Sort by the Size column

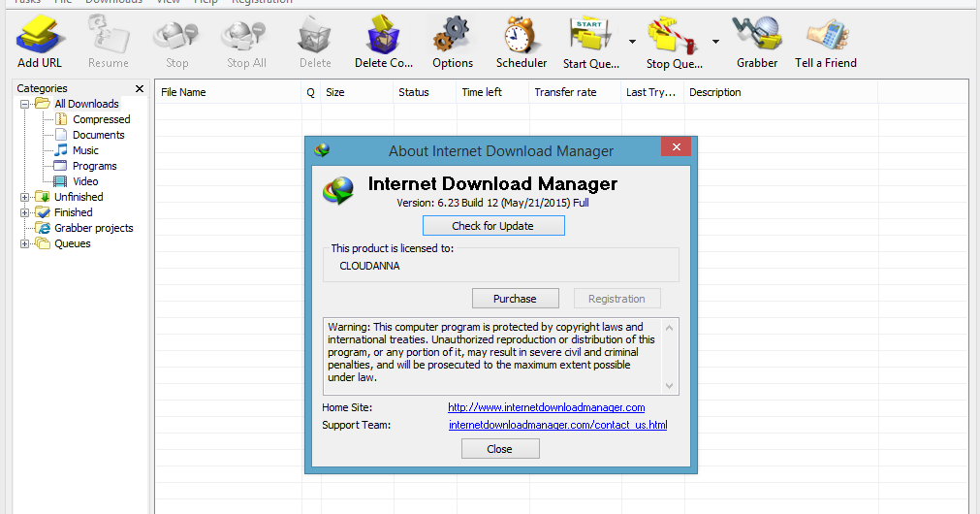click(x=357, y=92)
